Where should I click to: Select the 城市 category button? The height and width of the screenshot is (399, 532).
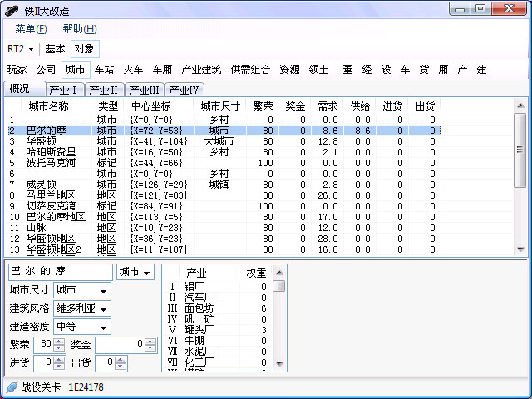coord(76,70)
